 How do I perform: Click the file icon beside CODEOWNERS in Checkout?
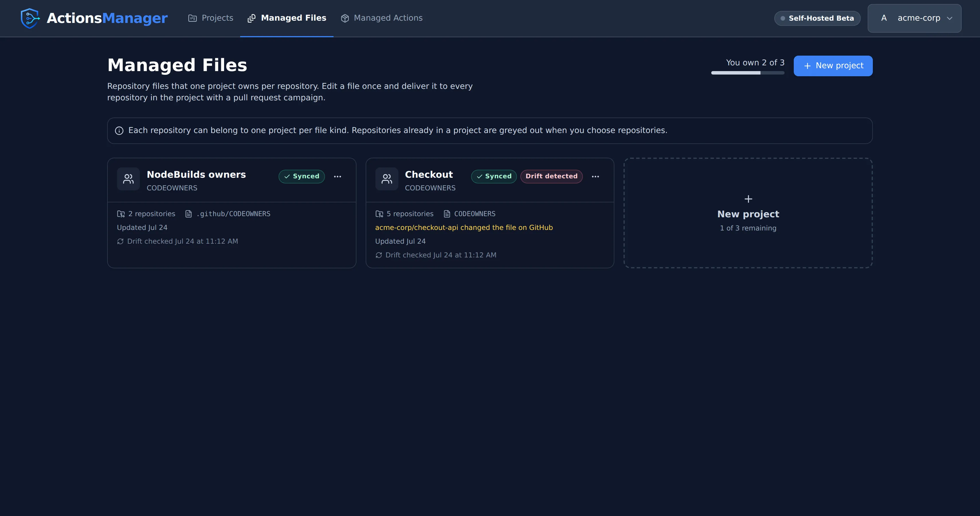(x=447, y=214)
